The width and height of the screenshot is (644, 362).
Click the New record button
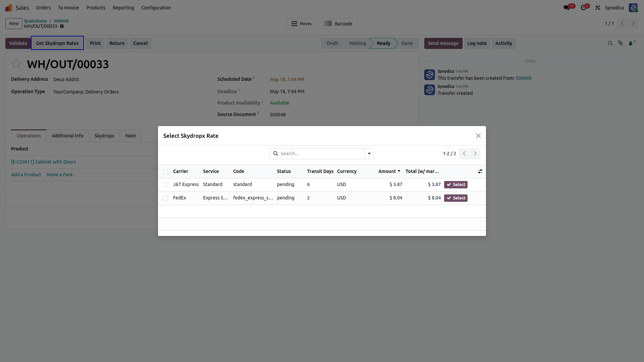[14, 23]
